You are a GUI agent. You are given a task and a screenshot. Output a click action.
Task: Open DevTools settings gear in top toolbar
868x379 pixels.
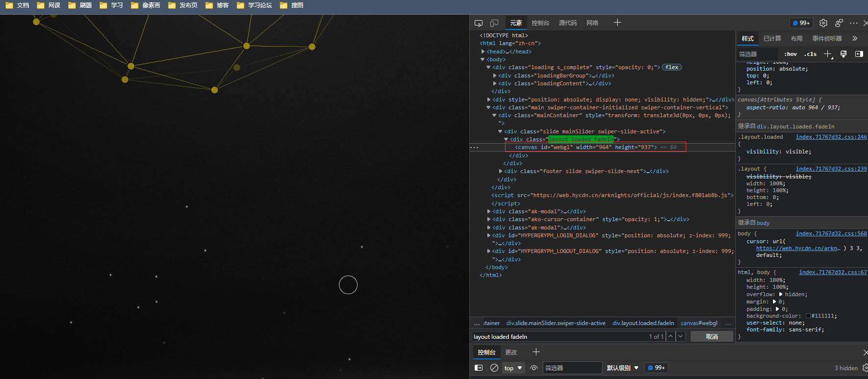(x=823, y=23)
